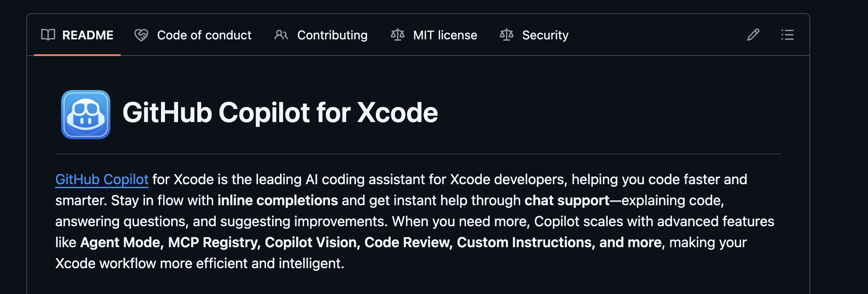Click the people icon next to Contributing
The width and height of the screenshot is (868, 294).
click(x=281, y=35)
